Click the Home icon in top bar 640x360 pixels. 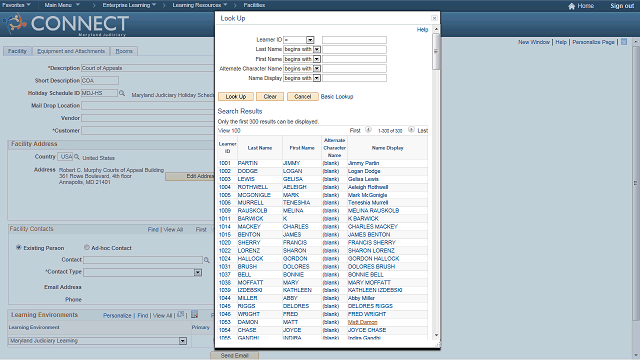tap(571, 6)
